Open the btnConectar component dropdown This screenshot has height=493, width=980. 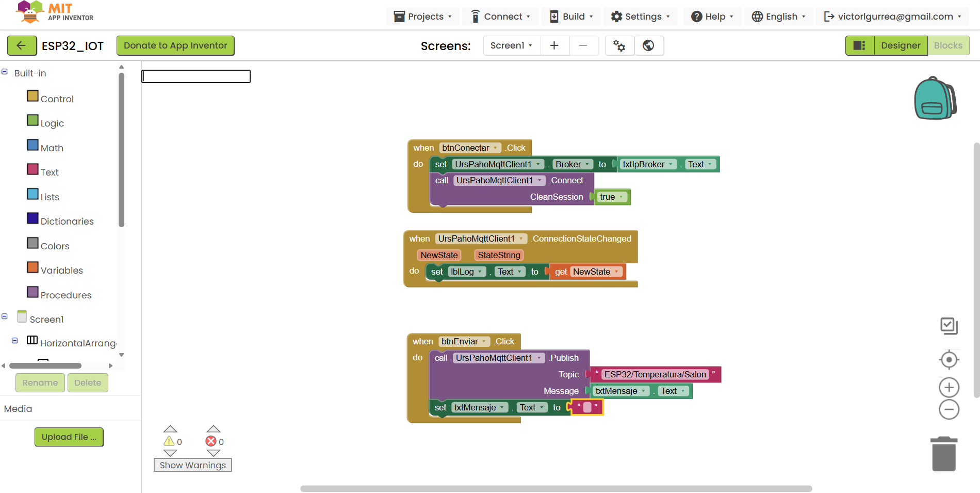point(495,148)
